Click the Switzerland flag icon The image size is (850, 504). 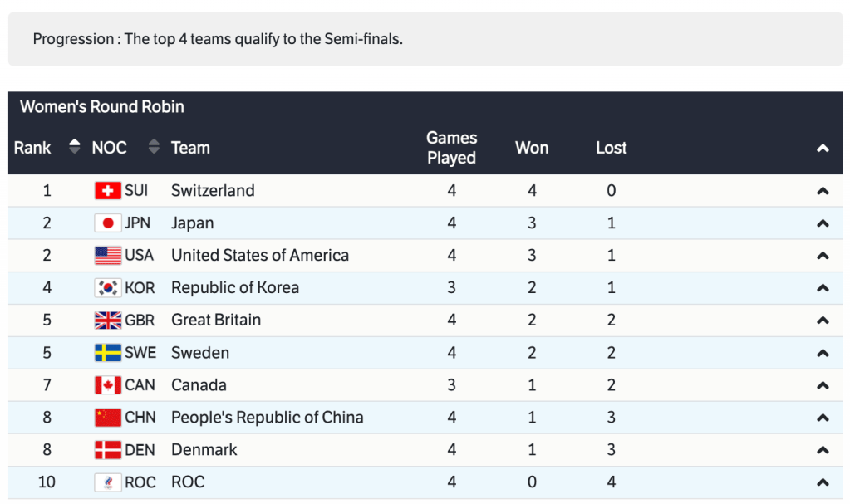pyautogui.click(x=108, y=191)
